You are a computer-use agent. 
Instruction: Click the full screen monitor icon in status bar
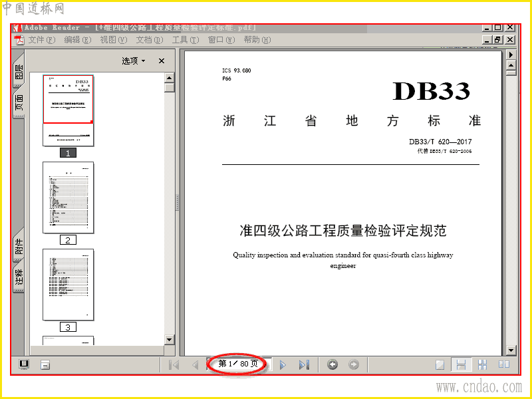(24, 364)
